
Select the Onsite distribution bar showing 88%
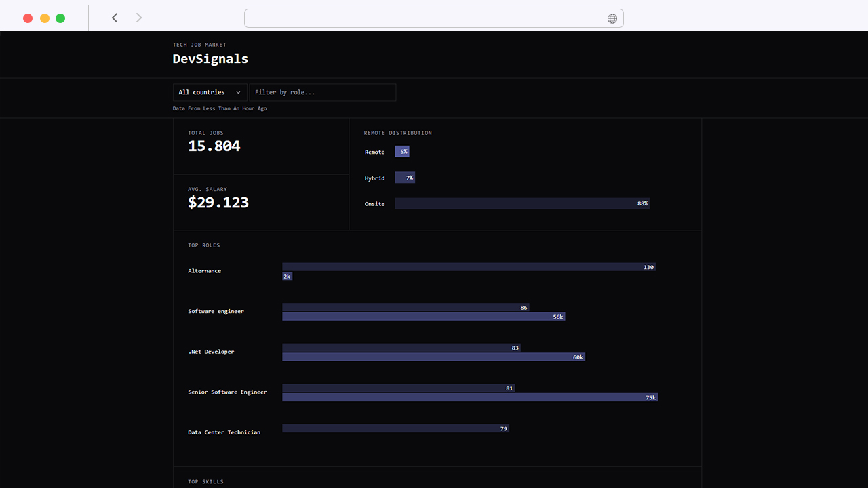tap(521, 203)
